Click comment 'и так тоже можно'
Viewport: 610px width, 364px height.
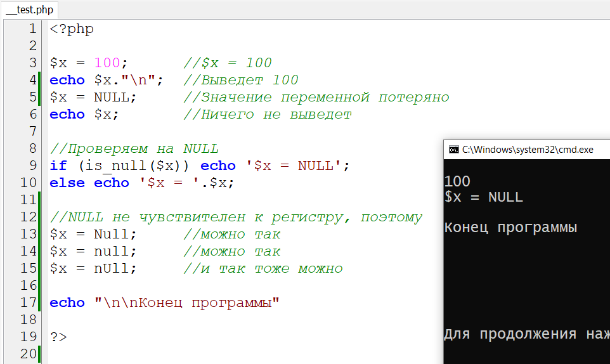(271, 268)
